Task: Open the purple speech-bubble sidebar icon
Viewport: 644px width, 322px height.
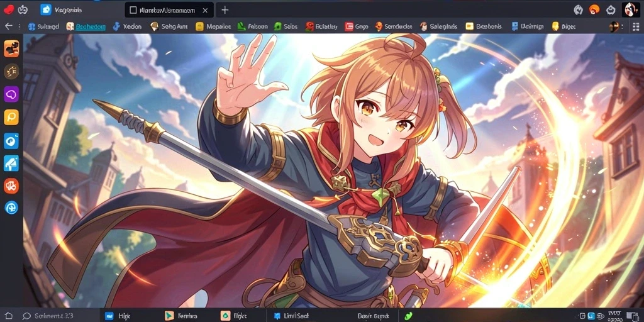Action: pos(11,94)
